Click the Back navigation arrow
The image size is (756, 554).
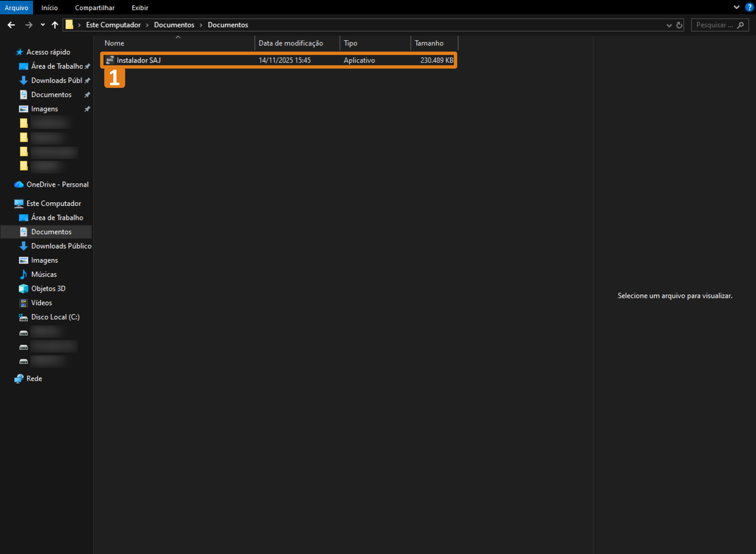[x=11, y=25]
